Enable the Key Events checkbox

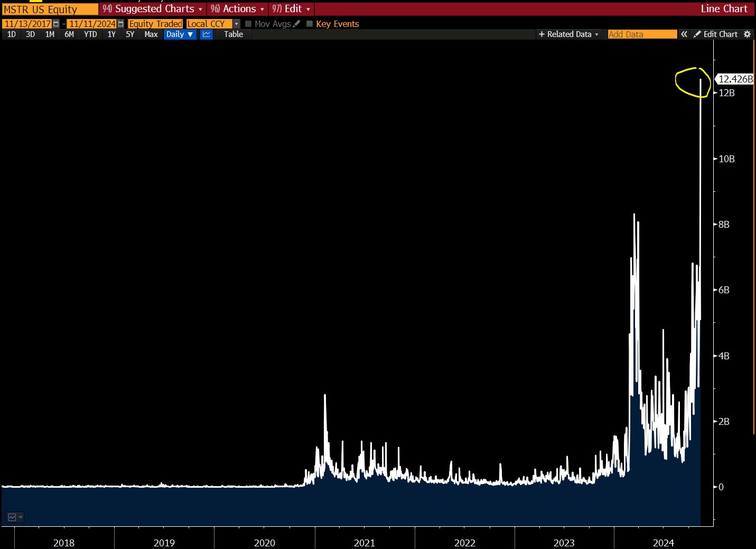click(x=310, y=24)
